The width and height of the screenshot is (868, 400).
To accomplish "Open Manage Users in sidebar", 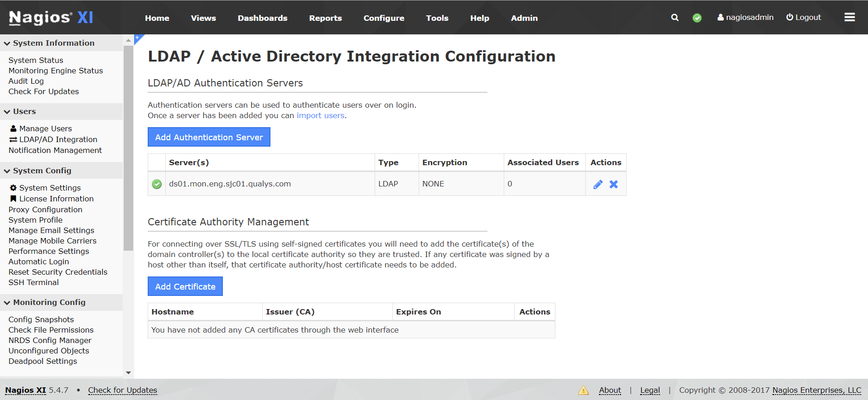I will pyautogui.click(x=45, y=129).
